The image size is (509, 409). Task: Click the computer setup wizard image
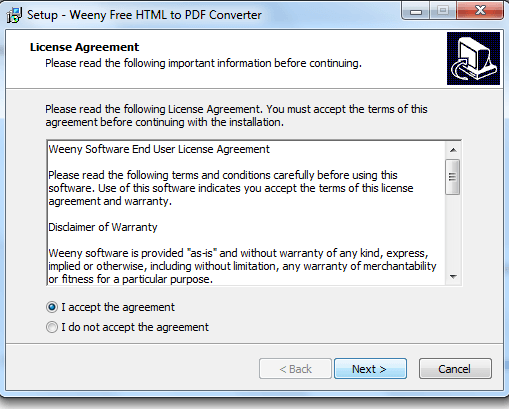tap(473, 58)
